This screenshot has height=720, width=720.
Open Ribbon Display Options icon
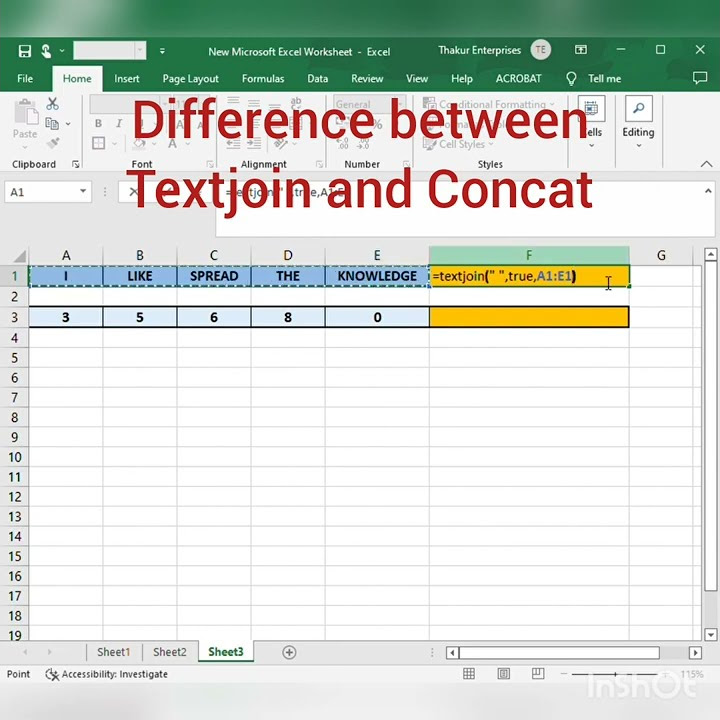580,50
